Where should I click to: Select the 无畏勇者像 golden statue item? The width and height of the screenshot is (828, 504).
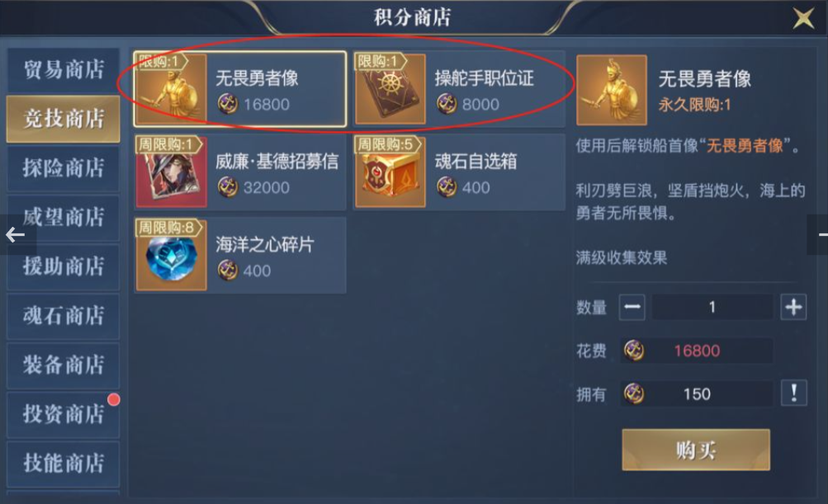click(240, 89)
